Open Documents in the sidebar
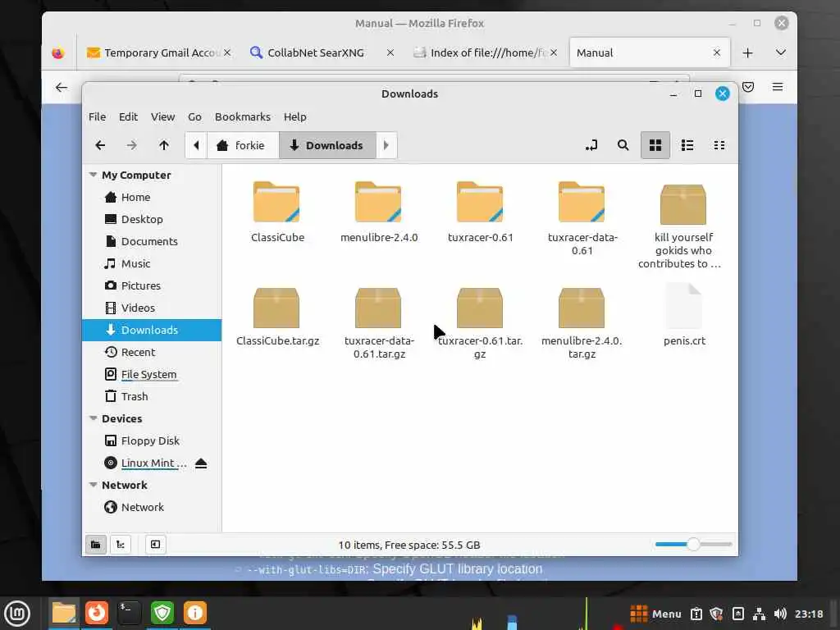 click(152, 241)
